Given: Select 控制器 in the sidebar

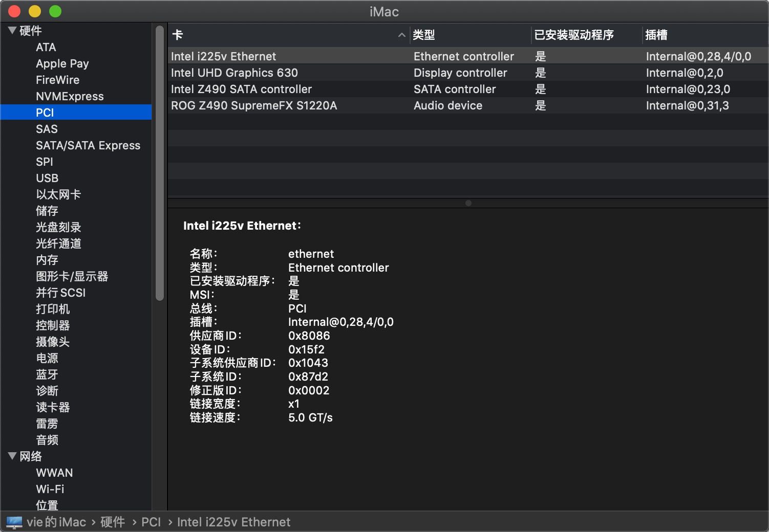Looking at the screenshot, I should point(53,325).
